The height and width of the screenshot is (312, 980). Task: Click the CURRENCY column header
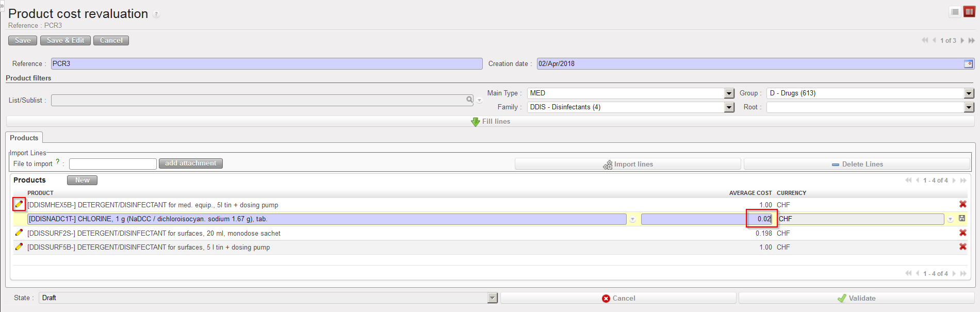tap(791, 193)
